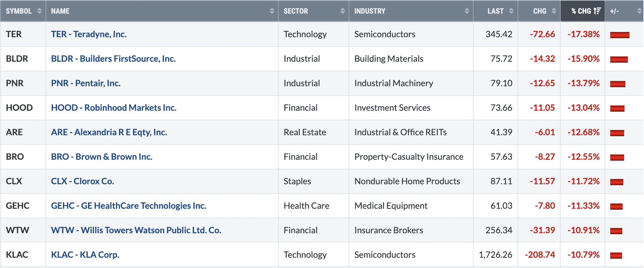
Task: Open the HOOD - Robinhood Markets Inc. link
Action: [x=114, y=108]
